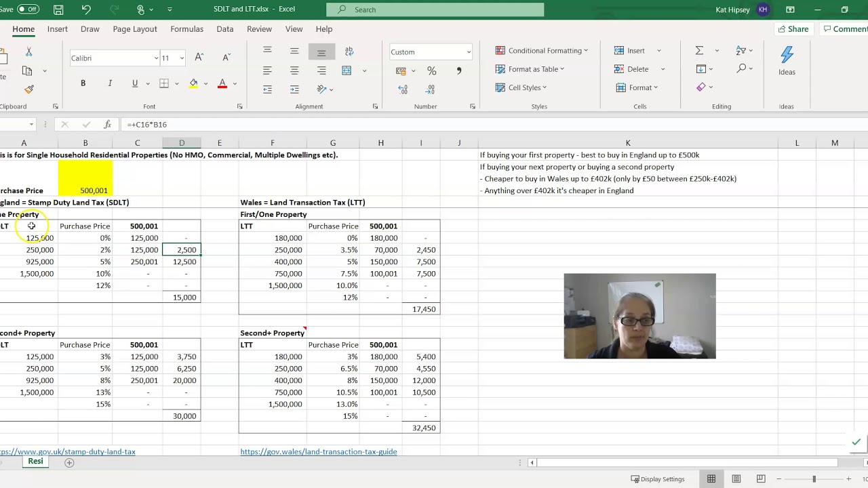Apply Percent Style number format
The image size is (868, 488).
431,70
